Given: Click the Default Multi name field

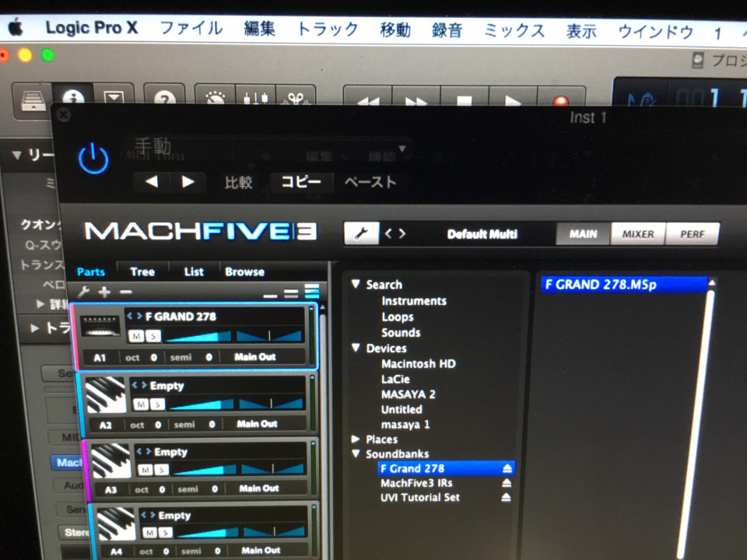Looking at the screenshot, I should [x=482, y=234].
